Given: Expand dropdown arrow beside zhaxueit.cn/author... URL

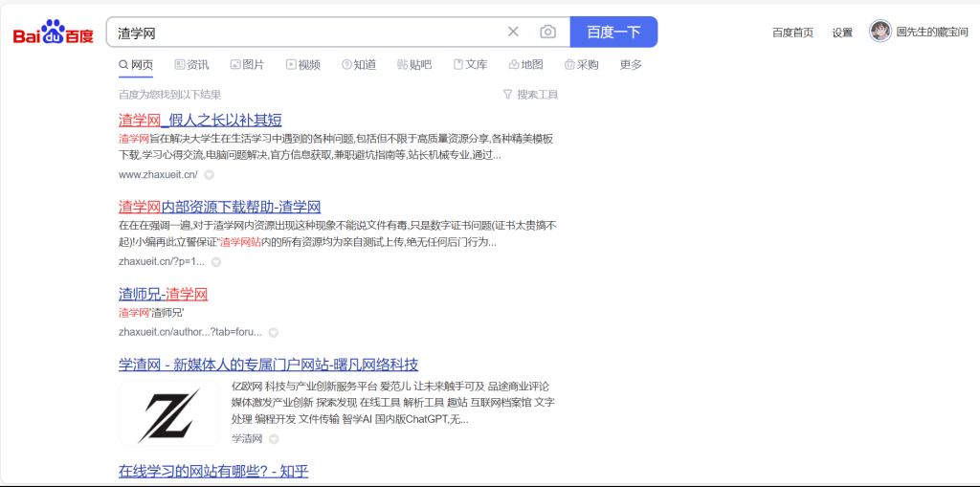Looking at the screenshot, I should [x=273, y=333].
